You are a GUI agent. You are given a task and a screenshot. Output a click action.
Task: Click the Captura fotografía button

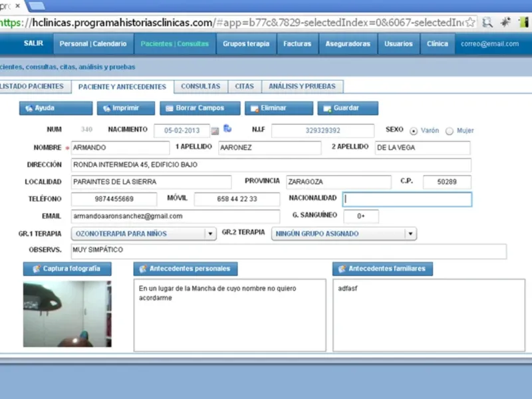(x=67, y=269)
